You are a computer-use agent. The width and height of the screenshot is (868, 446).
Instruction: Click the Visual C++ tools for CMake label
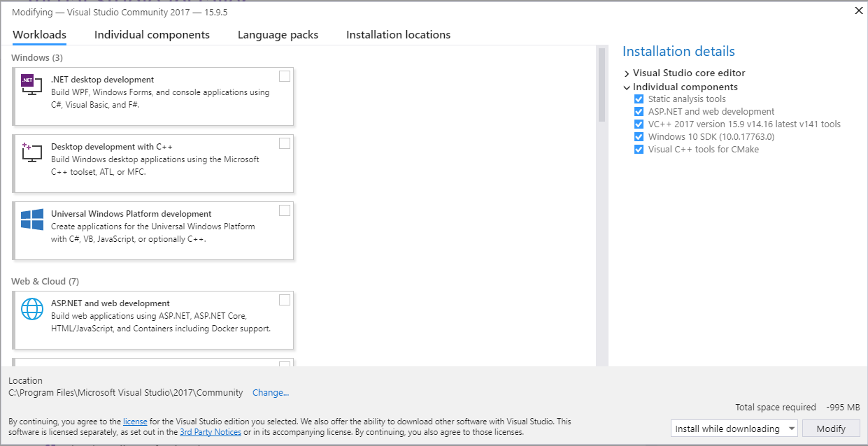[704, 150]
